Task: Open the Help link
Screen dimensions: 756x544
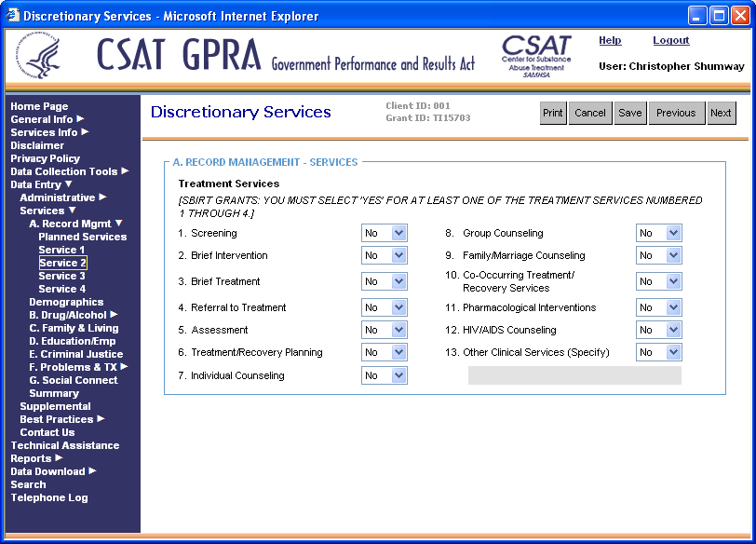Action: [x=610, y=41]
